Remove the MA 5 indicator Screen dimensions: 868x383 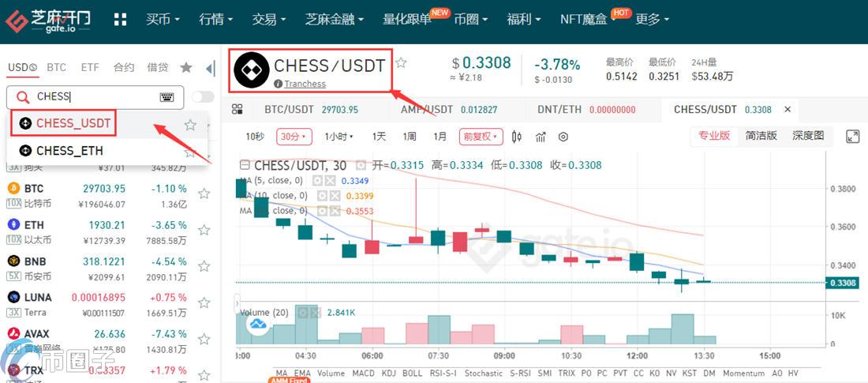pyautogui.click(x=329, y=181)
